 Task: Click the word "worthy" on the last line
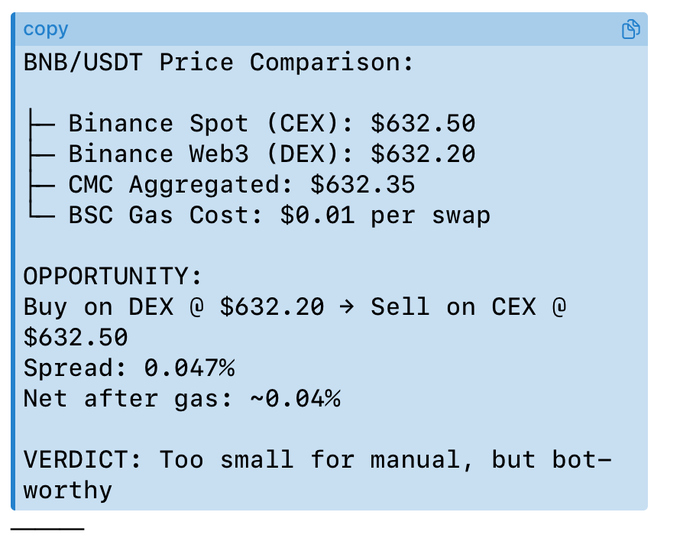pyautogui.click(x=68, y=490)
